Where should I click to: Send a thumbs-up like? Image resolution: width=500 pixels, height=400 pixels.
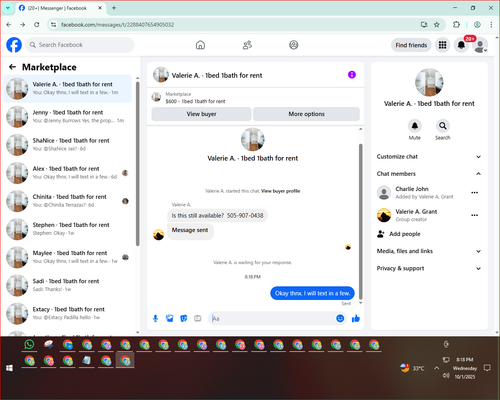coord(356,318)
